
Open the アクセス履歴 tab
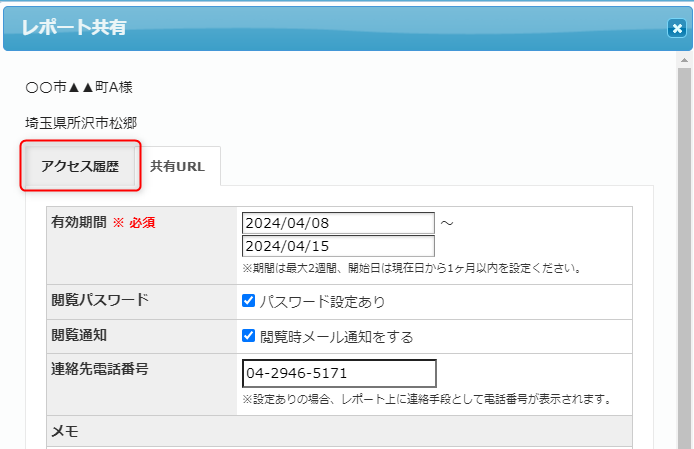tap(79, 167)
